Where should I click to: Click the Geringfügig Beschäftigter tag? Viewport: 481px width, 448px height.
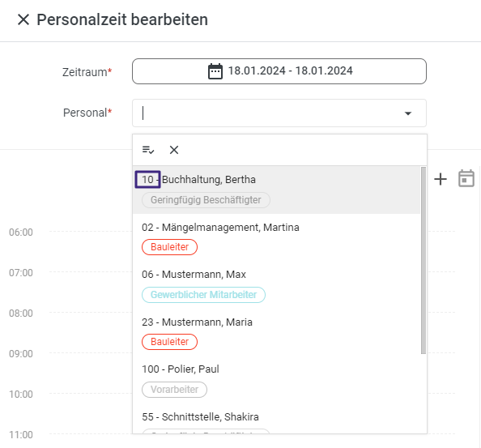click(206, 200)
